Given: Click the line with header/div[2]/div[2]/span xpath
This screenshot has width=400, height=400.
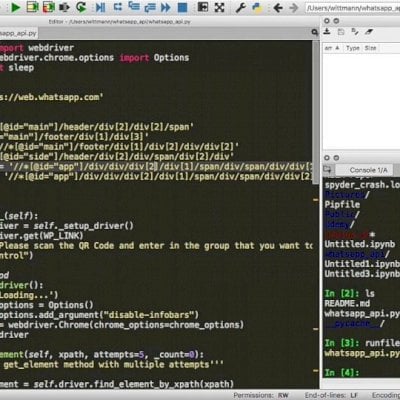Looking at the screenshot, I should click(97, 127).
